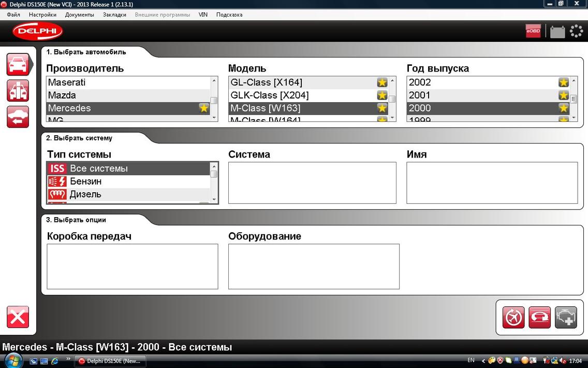Click the red car connect icon
The height and width of the screenshot is (368, 588).
tap(540, 318)
